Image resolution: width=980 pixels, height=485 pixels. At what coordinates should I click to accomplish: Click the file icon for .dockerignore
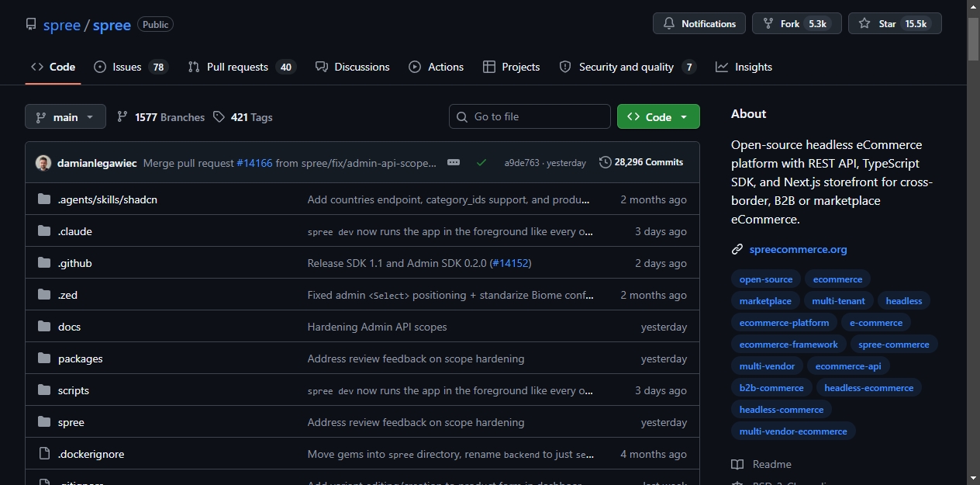(44, 454)
